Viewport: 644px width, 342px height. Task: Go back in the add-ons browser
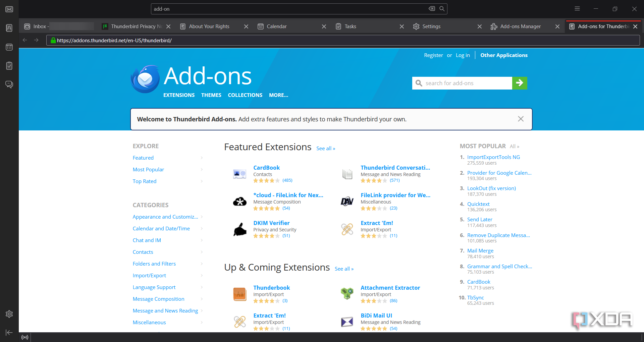(25, 40)
